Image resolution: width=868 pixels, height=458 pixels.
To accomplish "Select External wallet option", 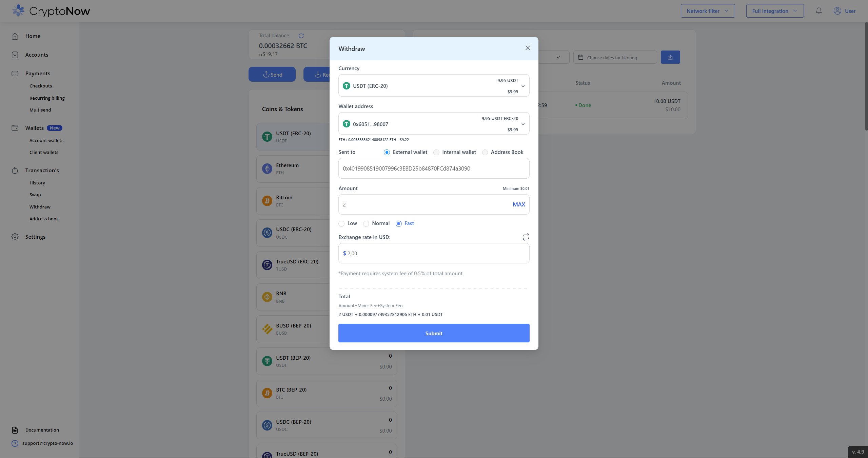I will point(387,152).
